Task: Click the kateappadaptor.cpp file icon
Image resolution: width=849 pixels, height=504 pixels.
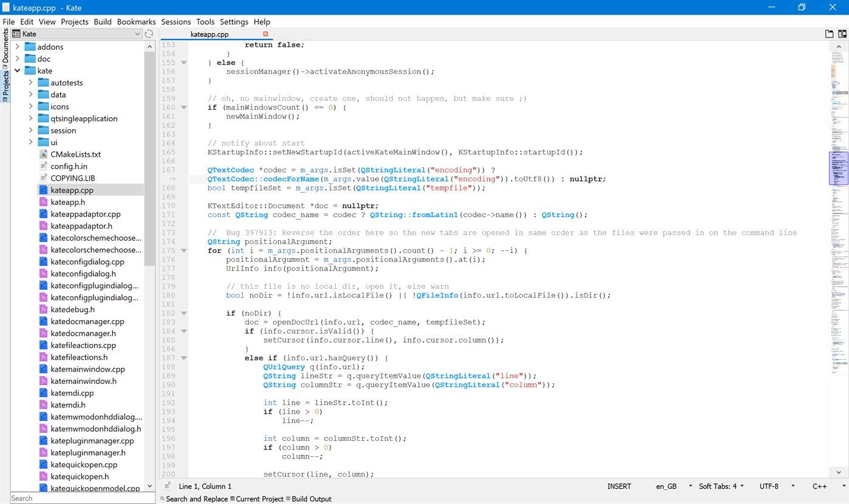Action: click(43, 214)
